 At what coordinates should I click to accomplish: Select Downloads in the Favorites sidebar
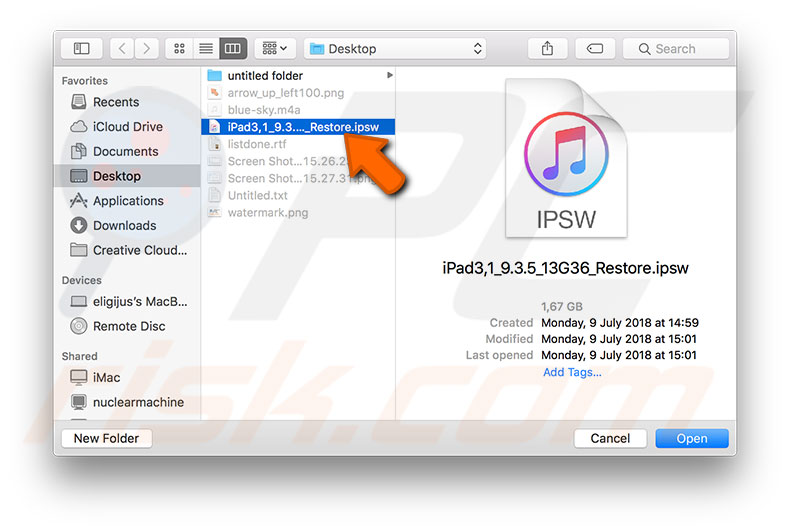[x=124, y=225]
